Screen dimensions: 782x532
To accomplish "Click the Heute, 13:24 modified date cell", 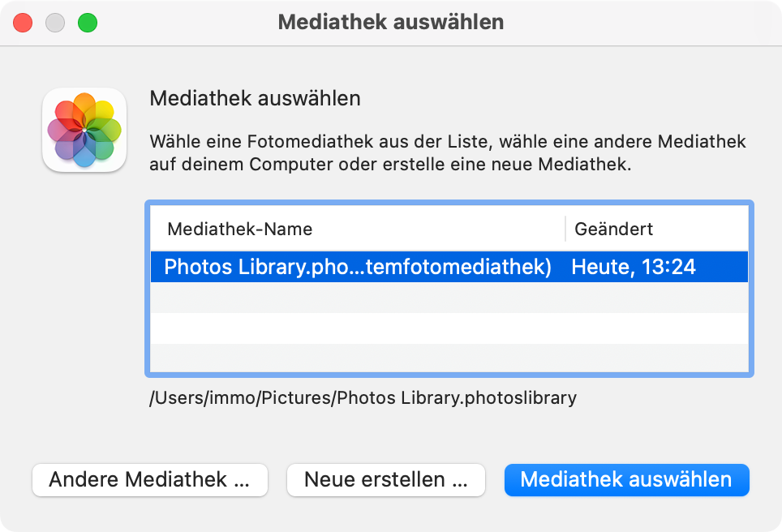I will pyautogui.click(x=634, y=267).
